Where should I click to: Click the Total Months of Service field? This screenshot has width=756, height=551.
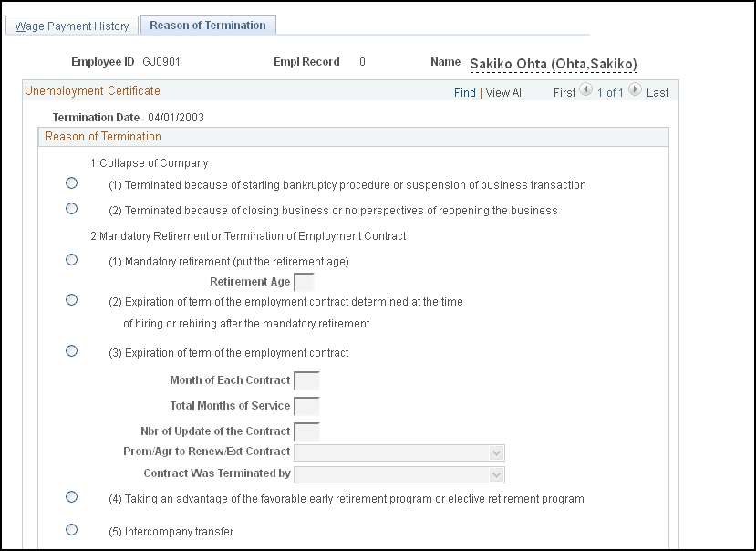click(x=306, y=406)
